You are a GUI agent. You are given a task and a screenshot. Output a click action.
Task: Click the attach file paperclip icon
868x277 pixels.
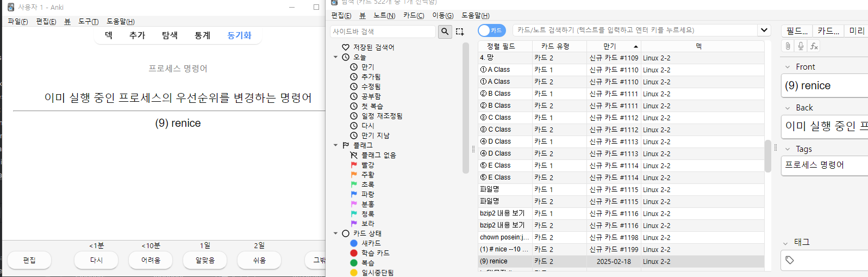[788, 46]
